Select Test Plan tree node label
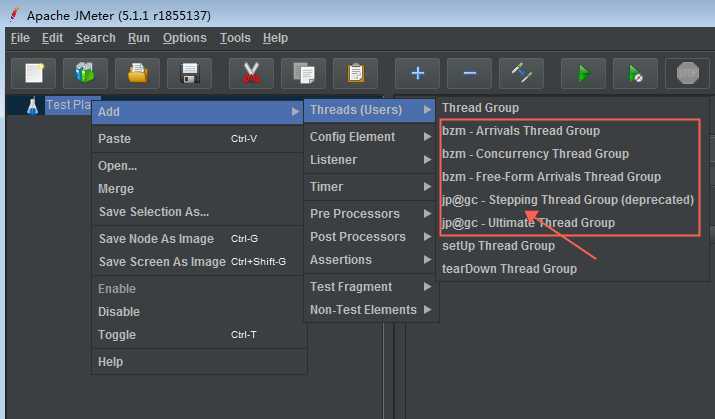715x419 pixels. (x=68, y=105)
